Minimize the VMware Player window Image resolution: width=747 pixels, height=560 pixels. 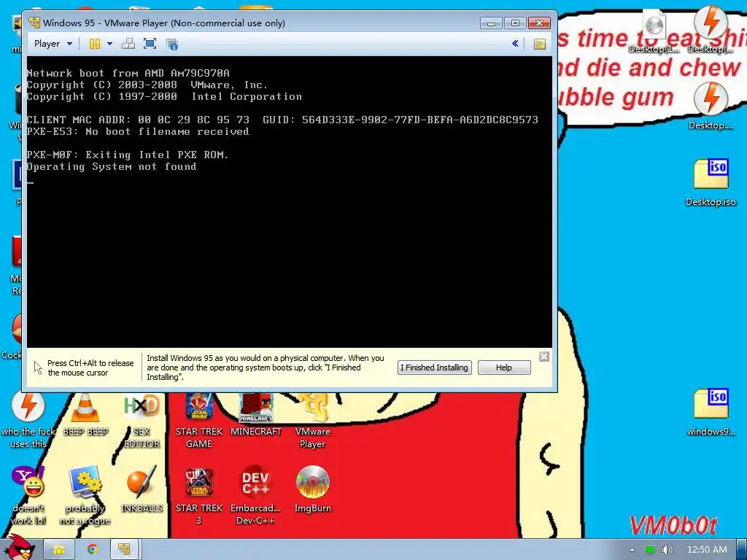[491, 23]
